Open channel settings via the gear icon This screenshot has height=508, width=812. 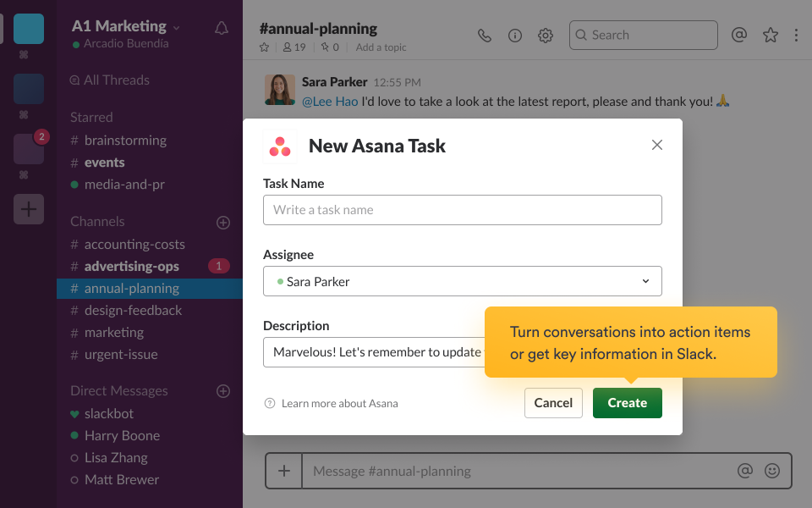(545, 35)
